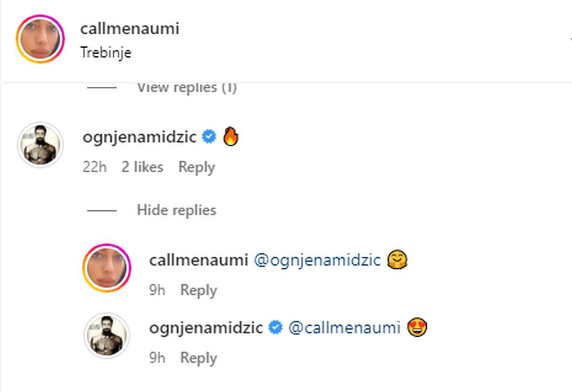
Task: Click Reply under the fire emoji comment
Action: tap(196, 167)
